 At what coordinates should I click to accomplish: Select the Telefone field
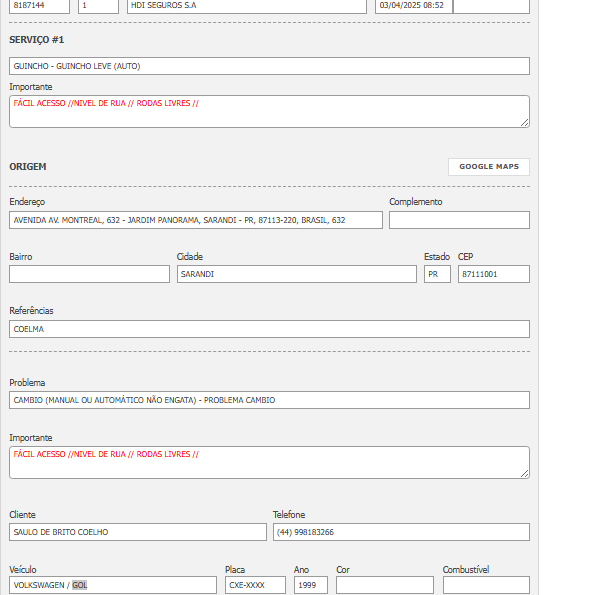coord(401,532)
